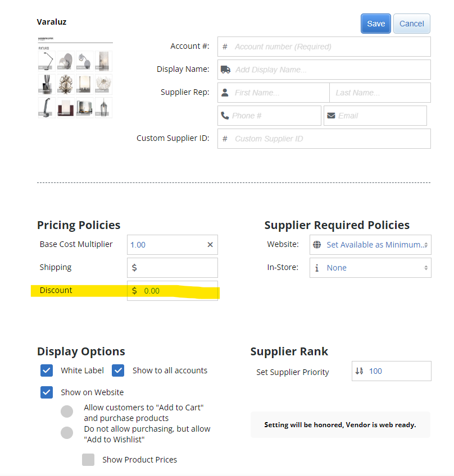Click the truck icon in Display Name field
This screenshot has height=476, width=454.
pos(226,70)
